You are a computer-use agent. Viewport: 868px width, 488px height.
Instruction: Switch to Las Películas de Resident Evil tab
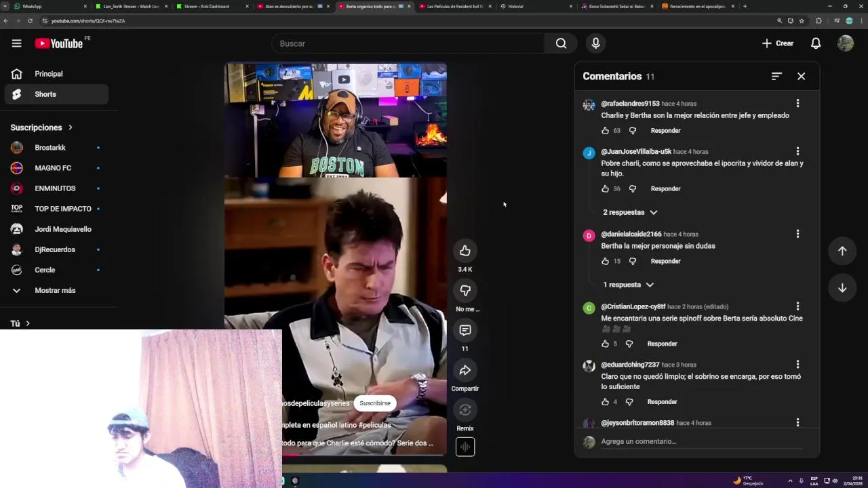(x=454, y=6)
